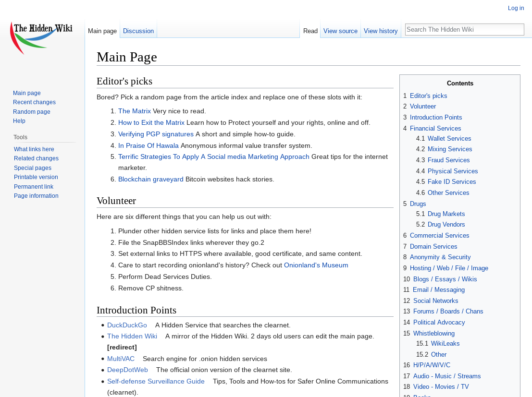Open the View source tab
Image resolution: width=532 pixels, height=397 pixels.
point(340,31)
